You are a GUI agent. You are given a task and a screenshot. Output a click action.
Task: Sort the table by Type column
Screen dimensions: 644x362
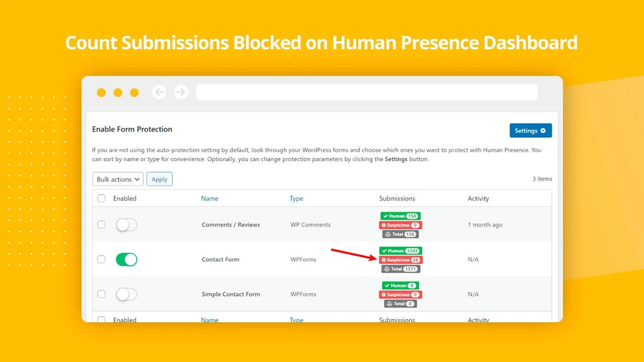pyautogui.click(x=296, y=198)
